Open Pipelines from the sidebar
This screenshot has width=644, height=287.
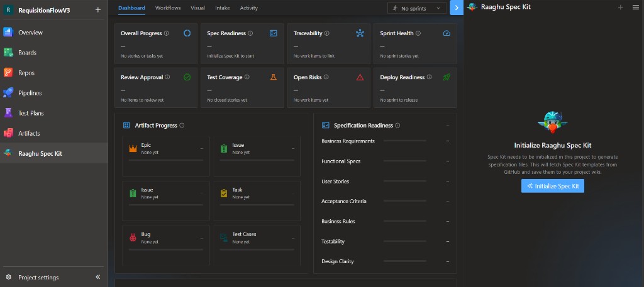pyautogui.click(x=54, y=93)
